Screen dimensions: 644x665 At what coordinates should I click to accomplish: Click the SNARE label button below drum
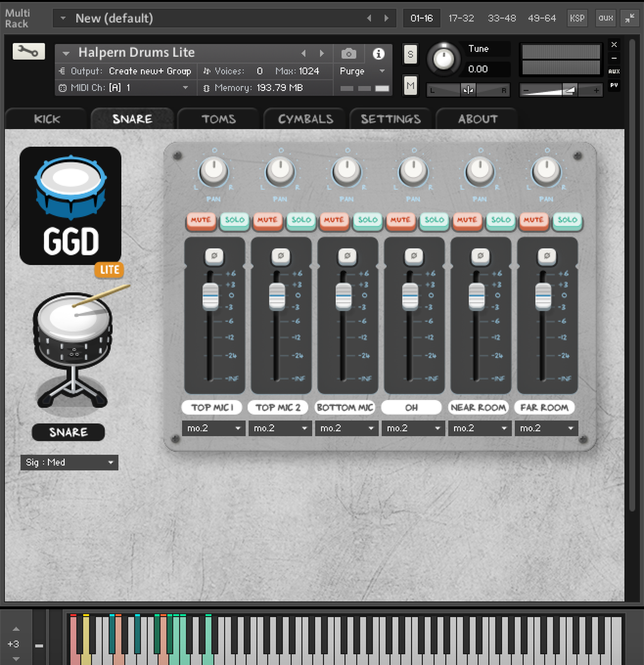(69, 432)
